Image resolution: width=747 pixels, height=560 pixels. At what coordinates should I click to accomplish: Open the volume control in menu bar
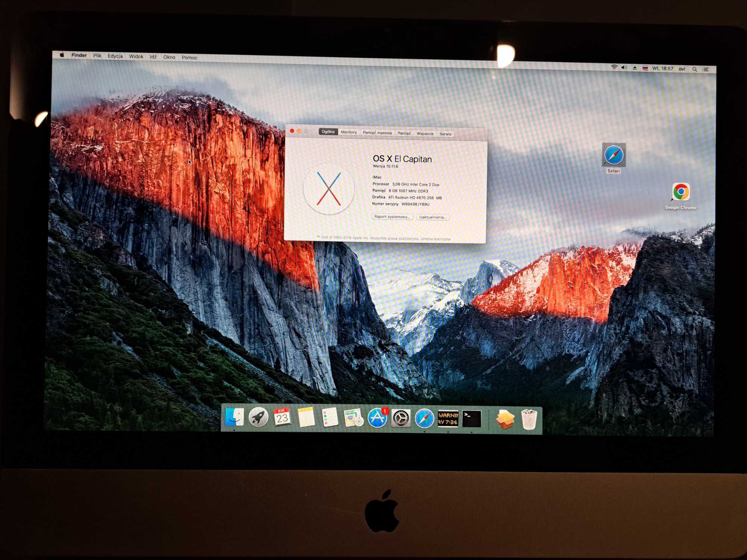624,68
